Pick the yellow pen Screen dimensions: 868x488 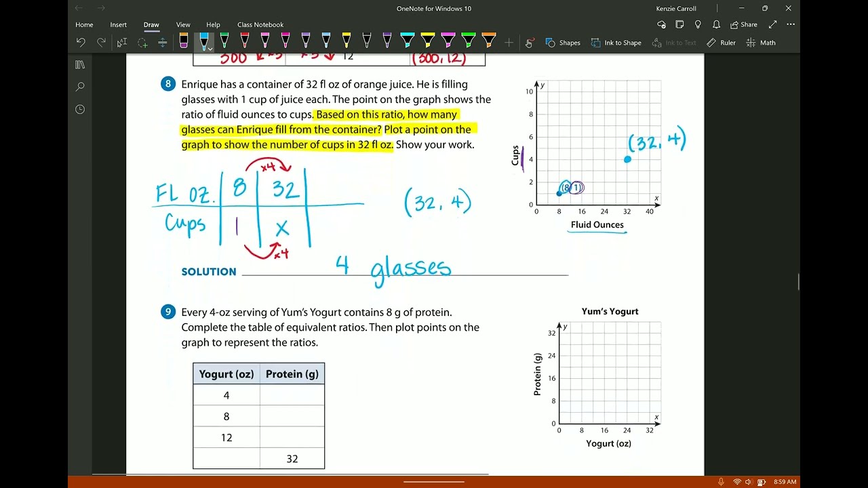347,41
